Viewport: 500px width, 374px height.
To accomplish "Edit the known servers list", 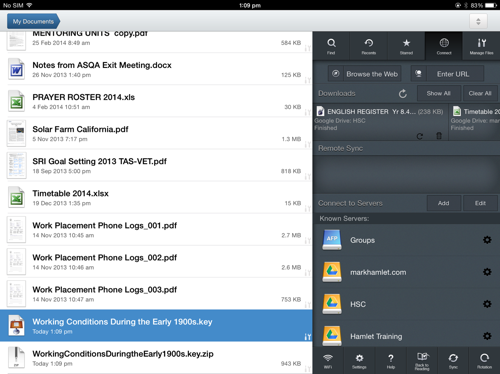I will click(480, 203).
